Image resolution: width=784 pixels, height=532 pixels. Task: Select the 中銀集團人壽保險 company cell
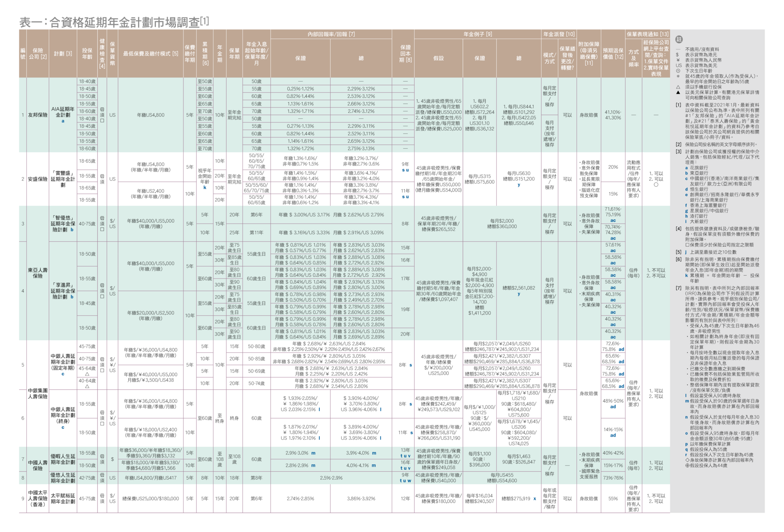click(38, 394)
